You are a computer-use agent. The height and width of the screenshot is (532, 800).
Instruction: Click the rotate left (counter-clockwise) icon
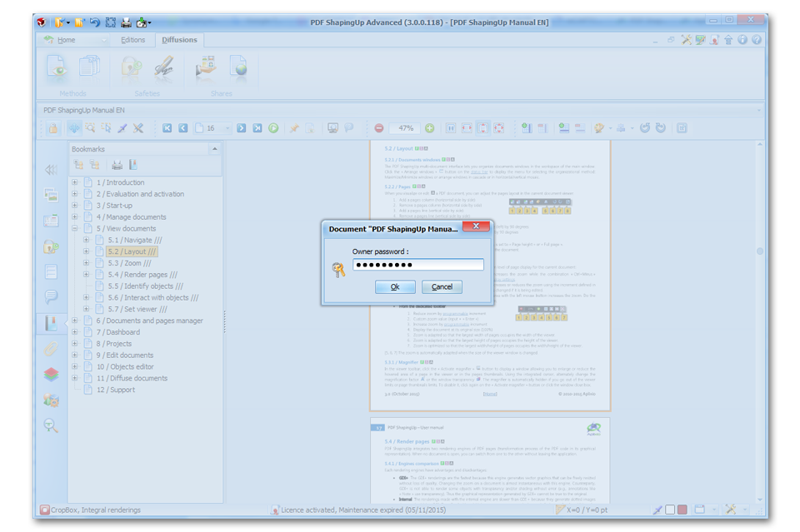click(x=645, y=128)
